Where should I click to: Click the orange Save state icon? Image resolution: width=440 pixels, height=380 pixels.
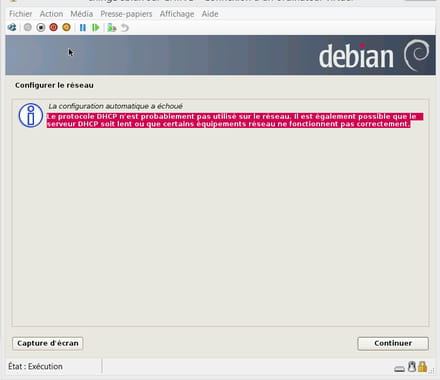pos(66,27)
